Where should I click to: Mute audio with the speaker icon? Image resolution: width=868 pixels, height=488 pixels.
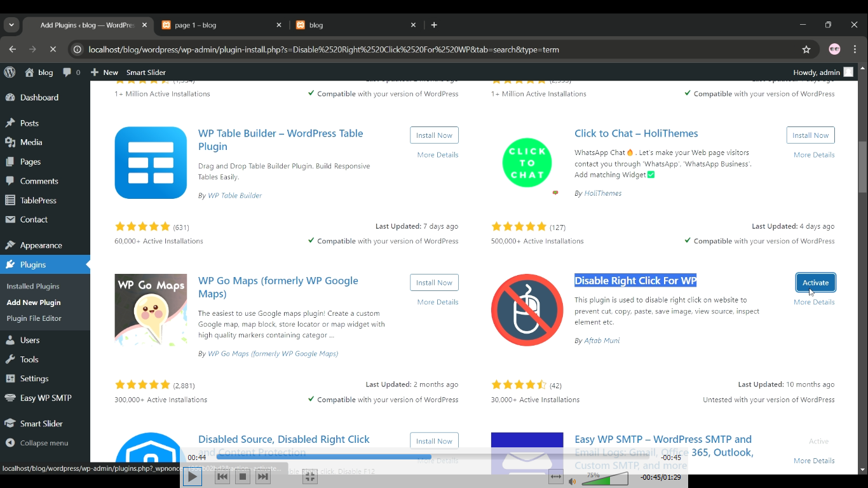pos(573,482)
